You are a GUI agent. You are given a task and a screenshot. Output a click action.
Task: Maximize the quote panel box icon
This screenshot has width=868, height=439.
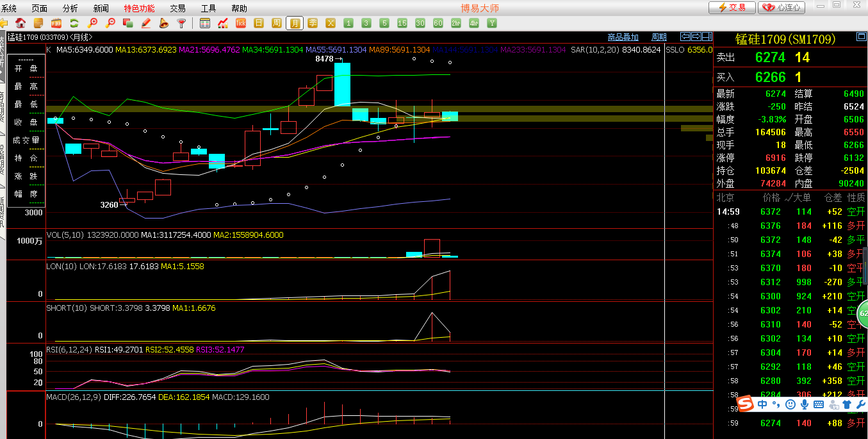(x=862, y=37)
